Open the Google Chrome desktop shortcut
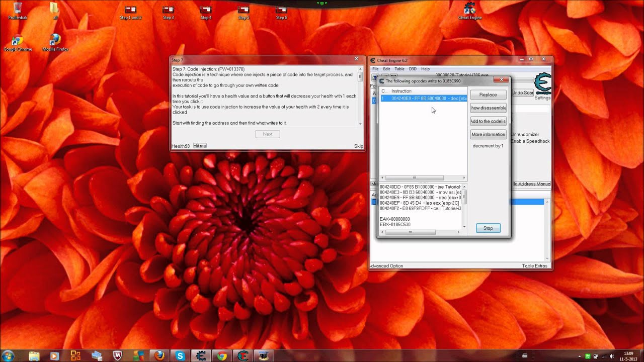 point(18,43)
